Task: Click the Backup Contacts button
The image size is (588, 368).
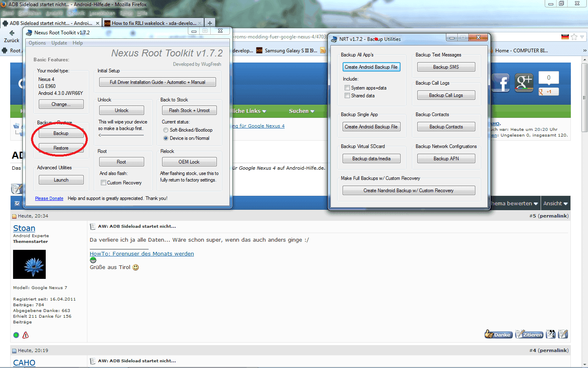Action: coord(446,127)
